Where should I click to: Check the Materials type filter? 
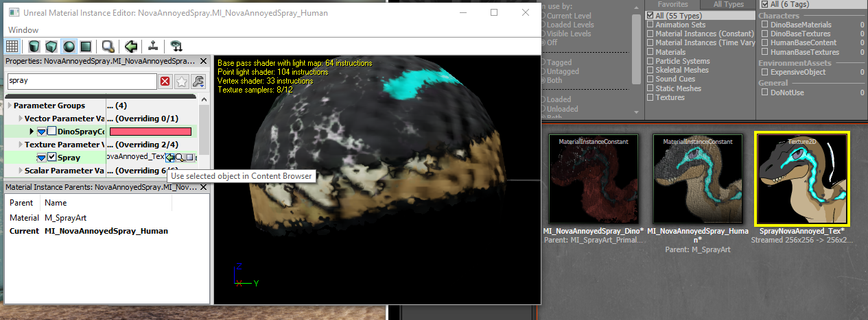[650, 52]
